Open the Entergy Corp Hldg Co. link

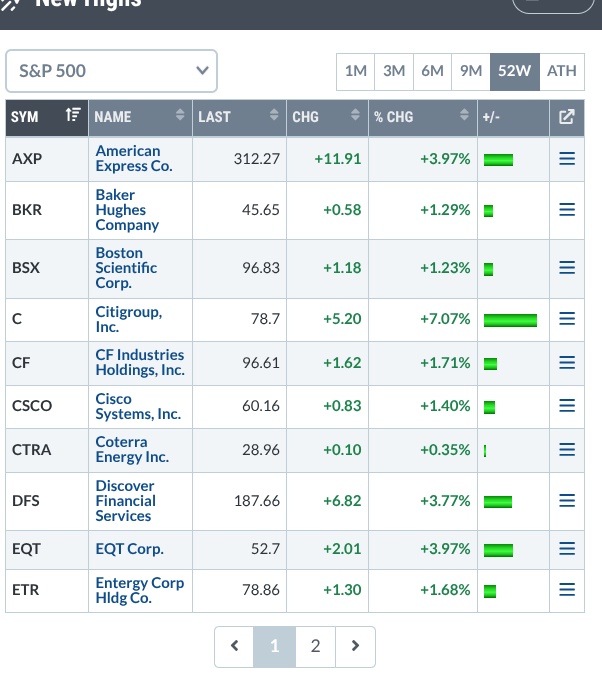(140, 590)
